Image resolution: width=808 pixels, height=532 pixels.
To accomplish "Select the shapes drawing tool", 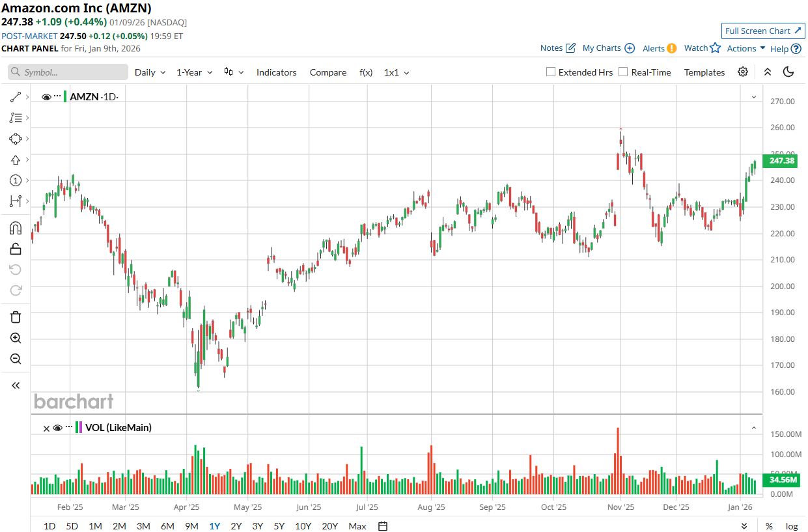I will click(16, 139).
